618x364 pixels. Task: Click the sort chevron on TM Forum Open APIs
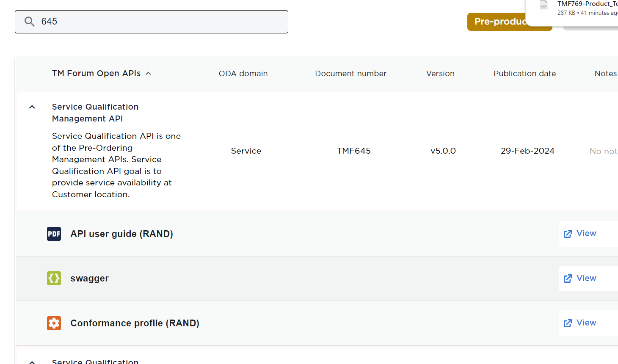point(148,73)
